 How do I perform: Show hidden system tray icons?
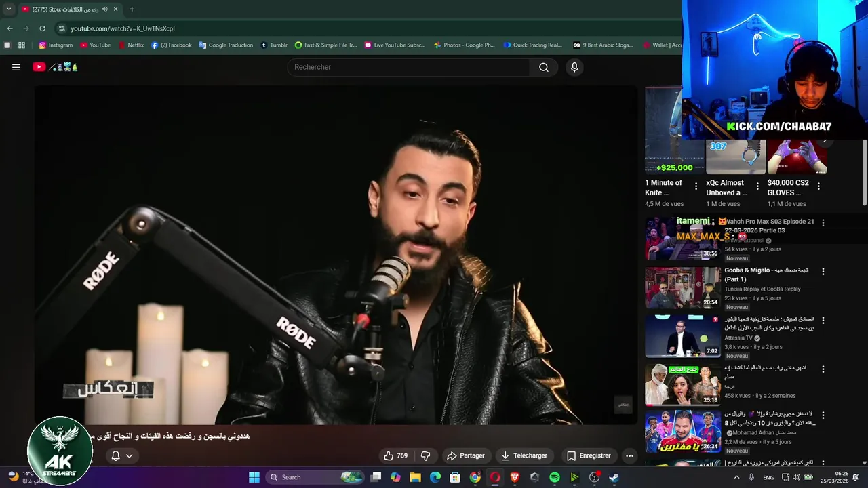(x=736, y=477)
